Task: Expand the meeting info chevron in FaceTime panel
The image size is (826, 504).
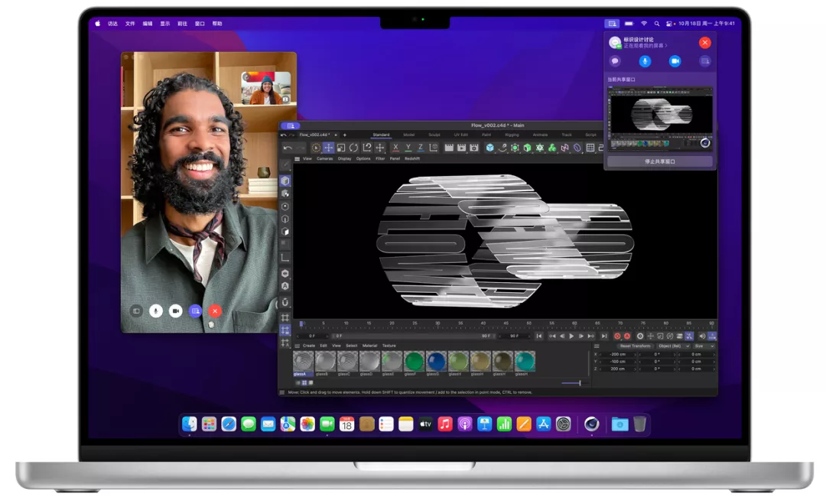Action: point(666,46)
